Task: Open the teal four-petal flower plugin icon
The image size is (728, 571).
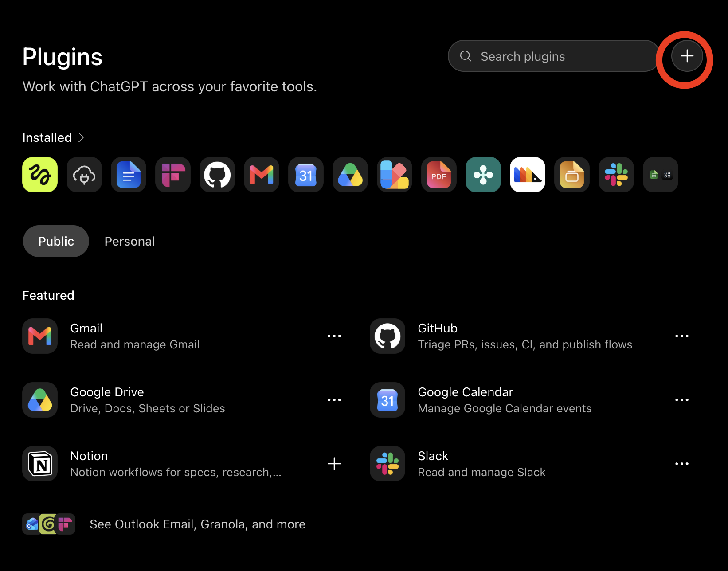Action: (483, 175)
